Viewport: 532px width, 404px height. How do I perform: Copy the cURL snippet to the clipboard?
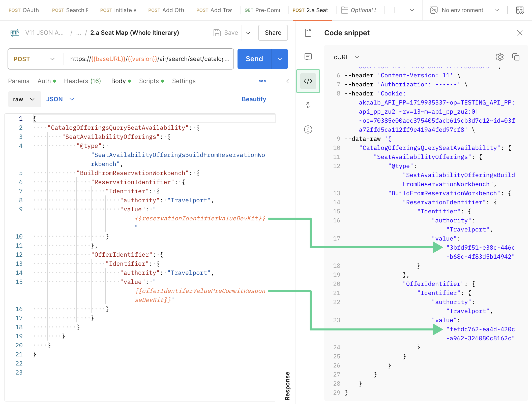pyautogui.click(x=516, y=57)
